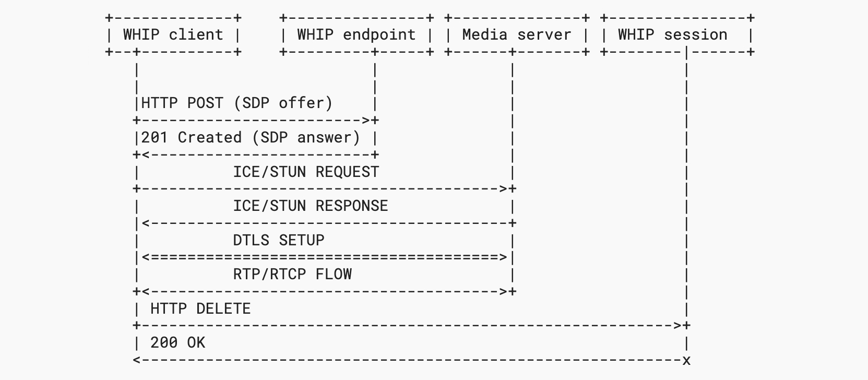Click the ICE/STUN REQUEST label
Image resolution: width=868 pixels, height=380 pixels.
306,172
